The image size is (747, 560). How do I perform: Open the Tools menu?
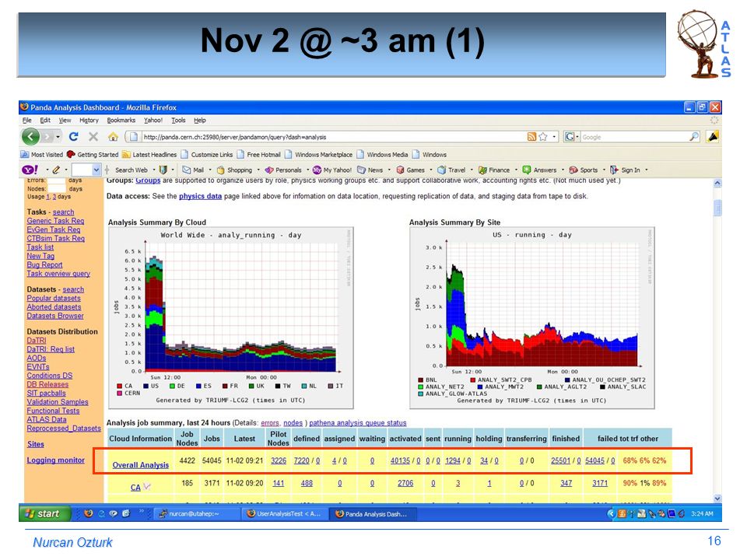point(178,121)
